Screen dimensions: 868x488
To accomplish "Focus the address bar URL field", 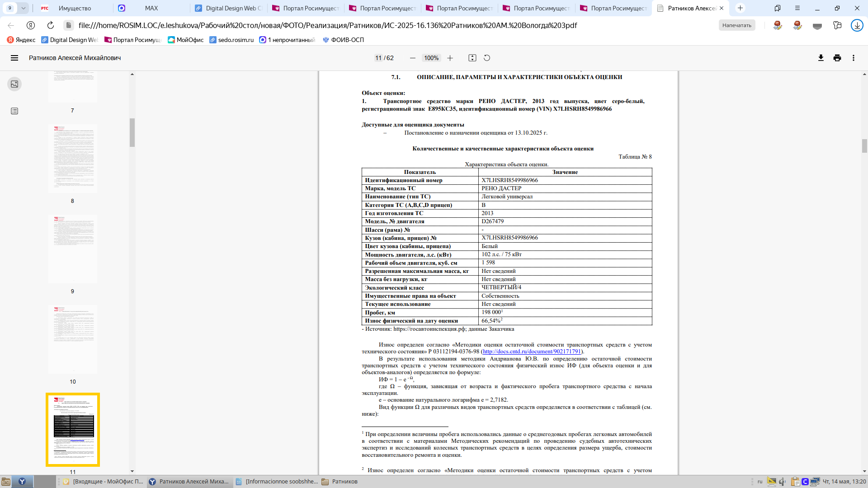I will pyautogui.click(x=328, y=25).
